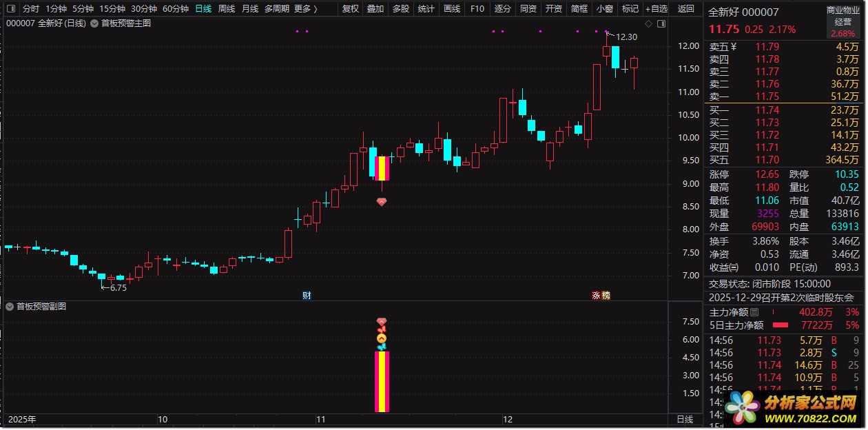
Task: Click the 画线 drawing tool button
Action: point(452,9)
